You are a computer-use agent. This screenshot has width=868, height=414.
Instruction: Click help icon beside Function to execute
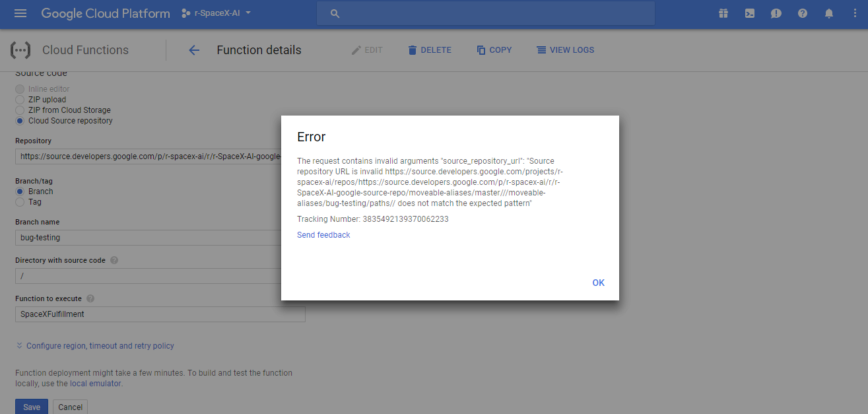90,298
